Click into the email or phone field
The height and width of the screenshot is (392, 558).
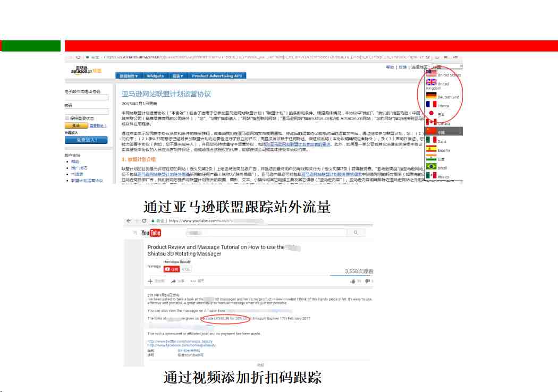pos(87,97)
